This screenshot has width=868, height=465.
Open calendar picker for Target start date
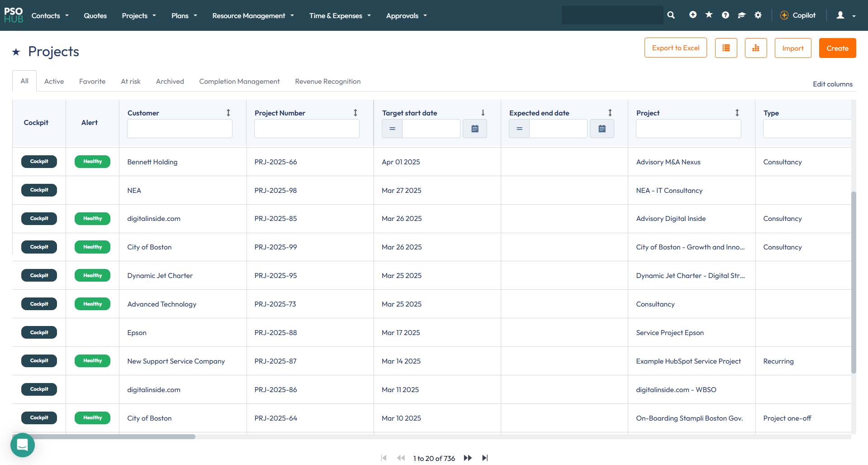pos(474,129)
